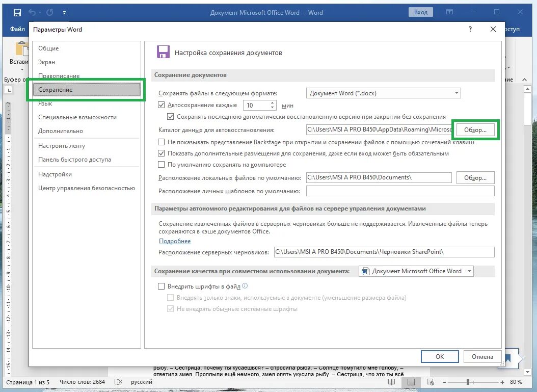Decrease autosave minutes with down arrow
Image resolution: width=537 pixels, height=392 pixels.
(272, 108)
